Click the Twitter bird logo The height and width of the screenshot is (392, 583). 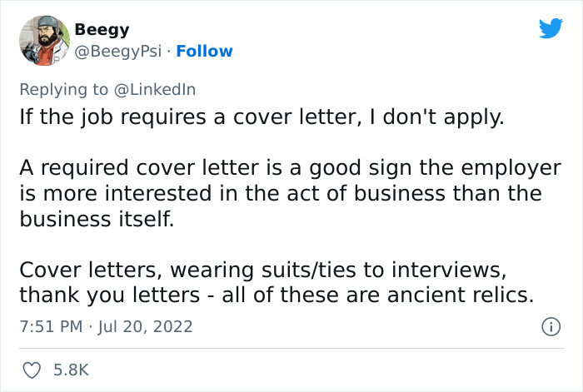(551, 28)
